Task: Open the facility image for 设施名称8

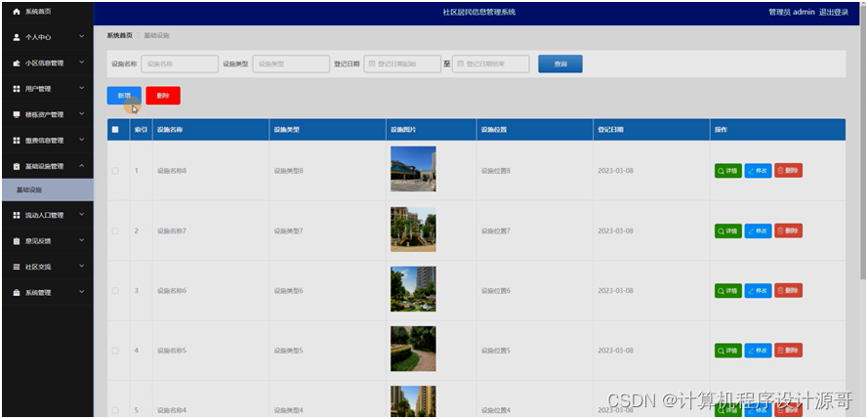Action: point(413,169)
